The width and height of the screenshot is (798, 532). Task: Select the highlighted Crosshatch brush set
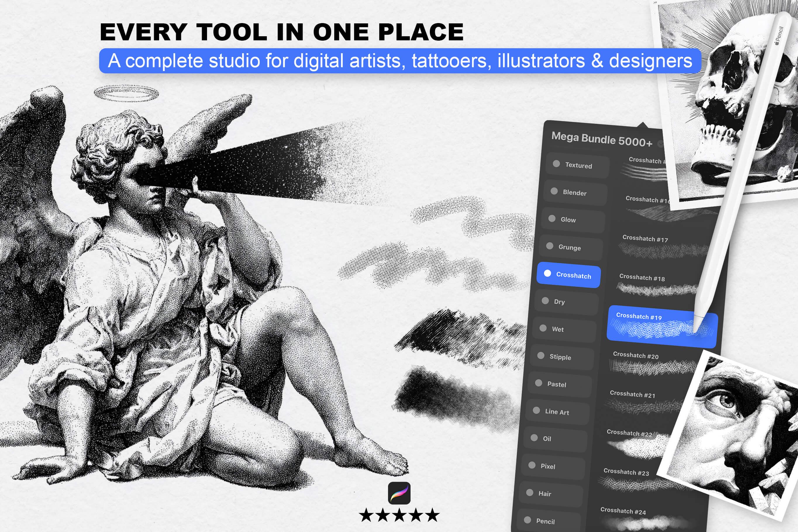[568, 274]
